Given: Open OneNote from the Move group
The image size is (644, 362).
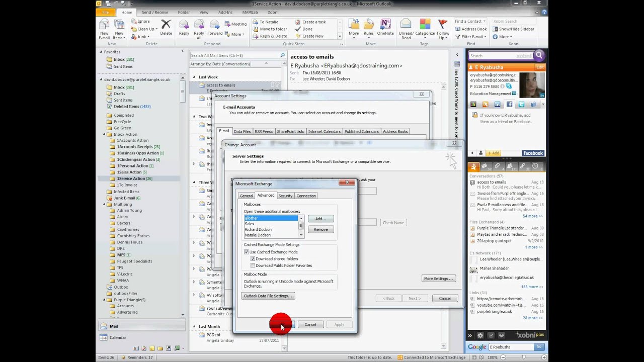Looking at the screenshot, I should pos(385,28).
